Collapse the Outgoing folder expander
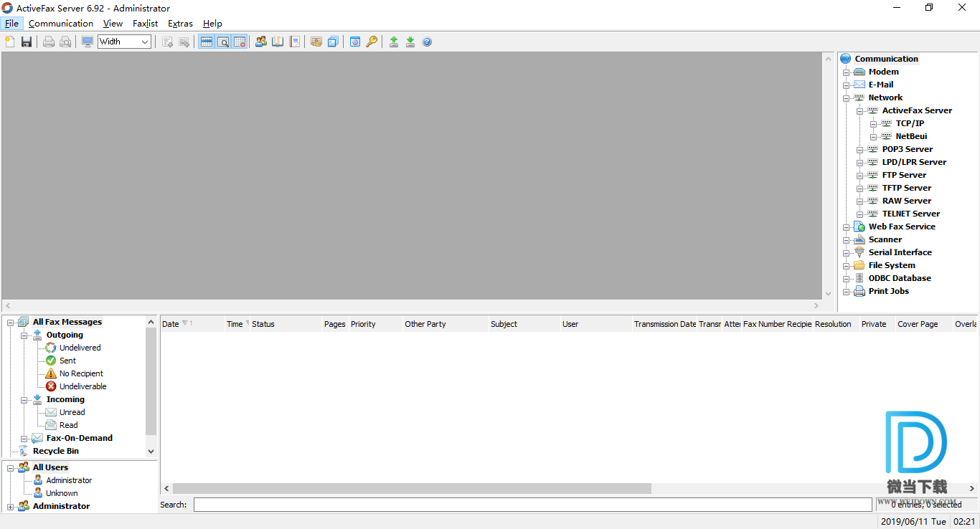980x529 pixels. (24, 335)
